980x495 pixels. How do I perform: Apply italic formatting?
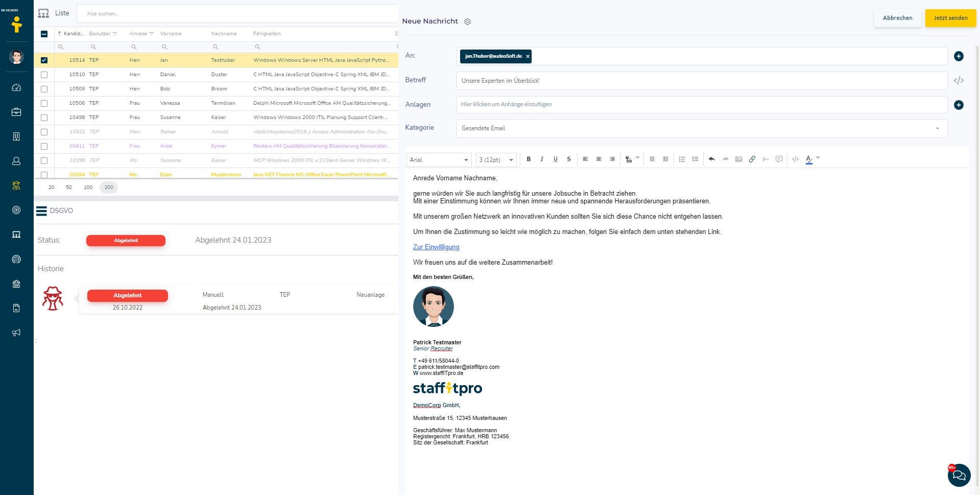541,159
